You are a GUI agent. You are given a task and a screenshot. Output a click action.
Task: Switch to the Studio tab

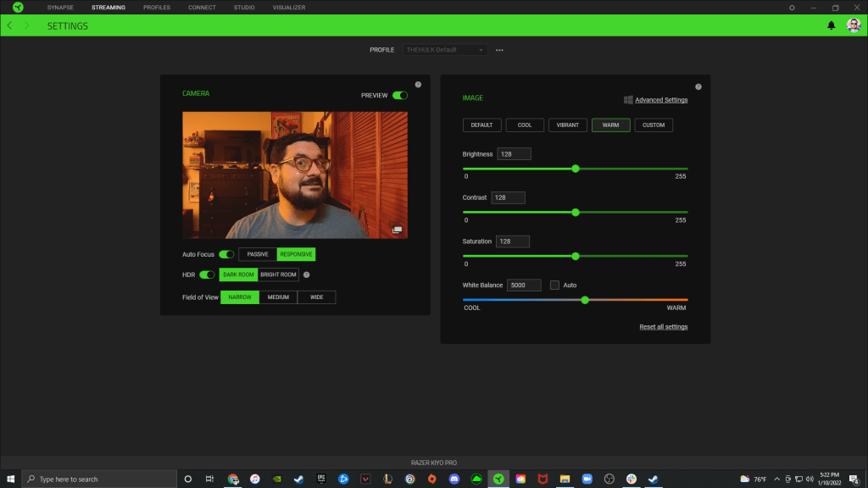244,8
